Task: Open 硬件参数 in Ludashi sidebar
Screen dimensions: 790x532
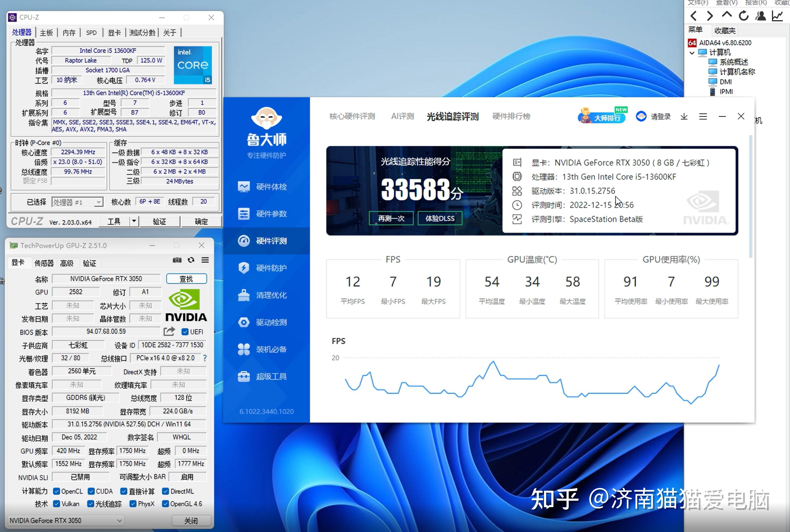Action: pos(266,214)
